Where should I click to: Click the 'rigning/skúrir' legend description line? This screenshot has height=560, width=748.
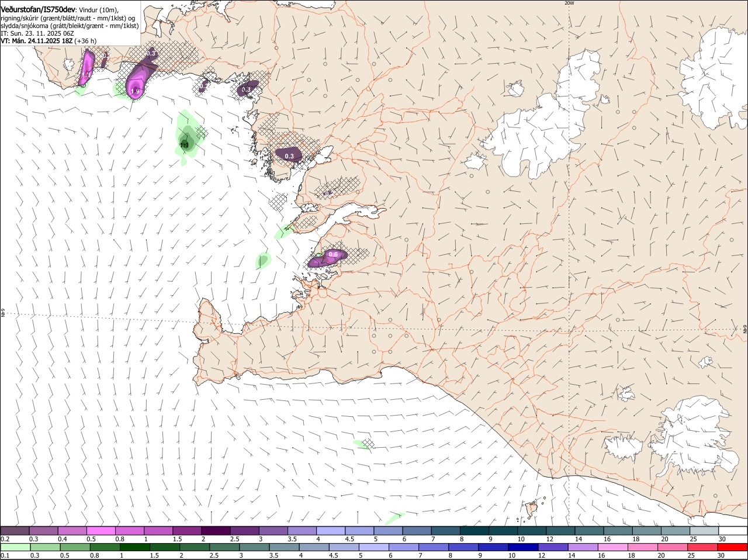pyautogui.click(x=68, y=18)
